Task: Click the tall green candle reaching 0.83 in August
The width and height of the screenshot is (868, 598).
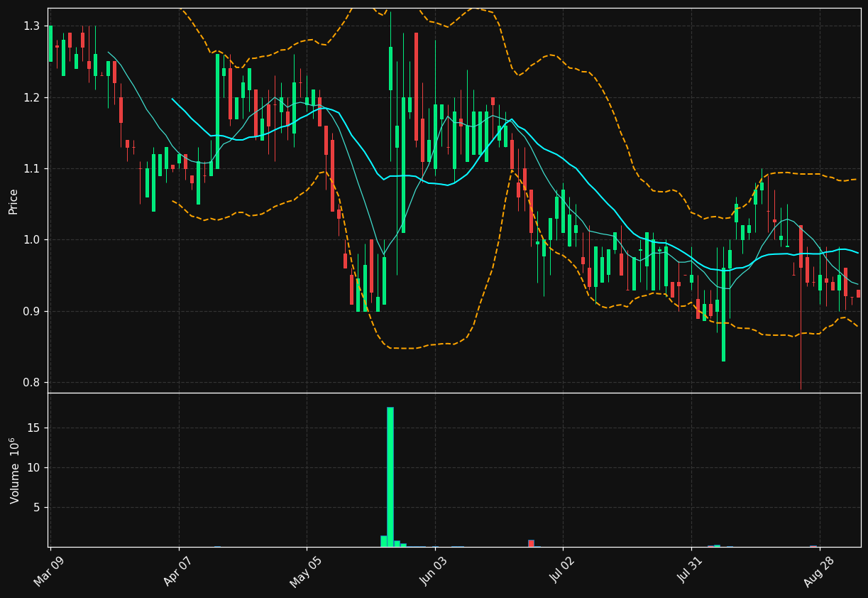Action: pyautogui.click(x=723, y=315)
